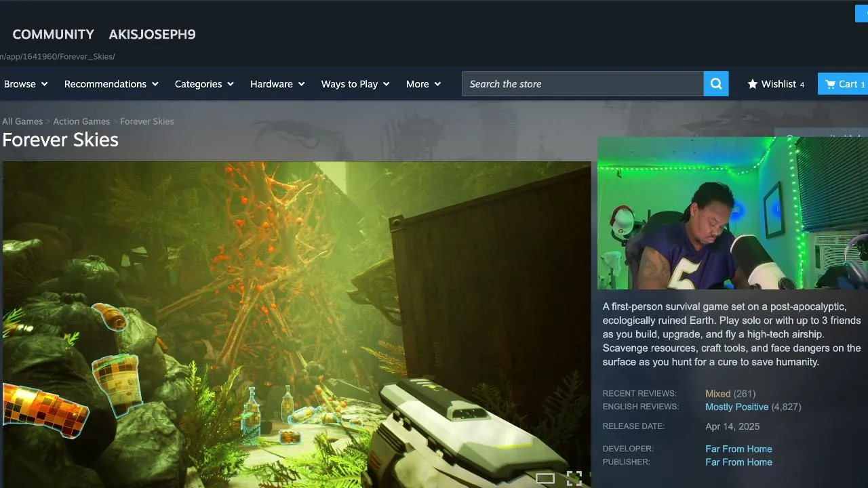Follow the All Games breadcrumb

coord(22,121)
